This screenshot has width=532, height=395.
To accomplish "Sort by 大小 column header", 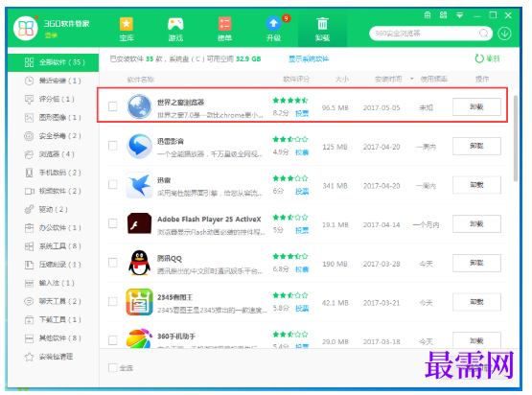I will [x=341, y=79].
